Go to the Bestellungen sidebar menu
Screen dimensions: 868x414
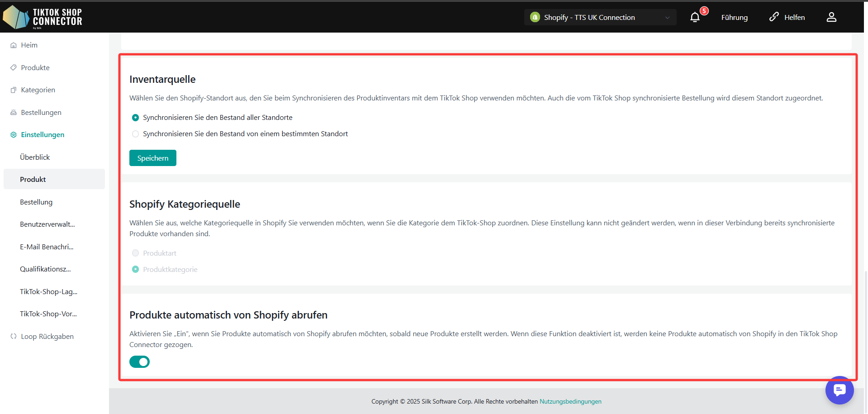[x=41, y=112]
